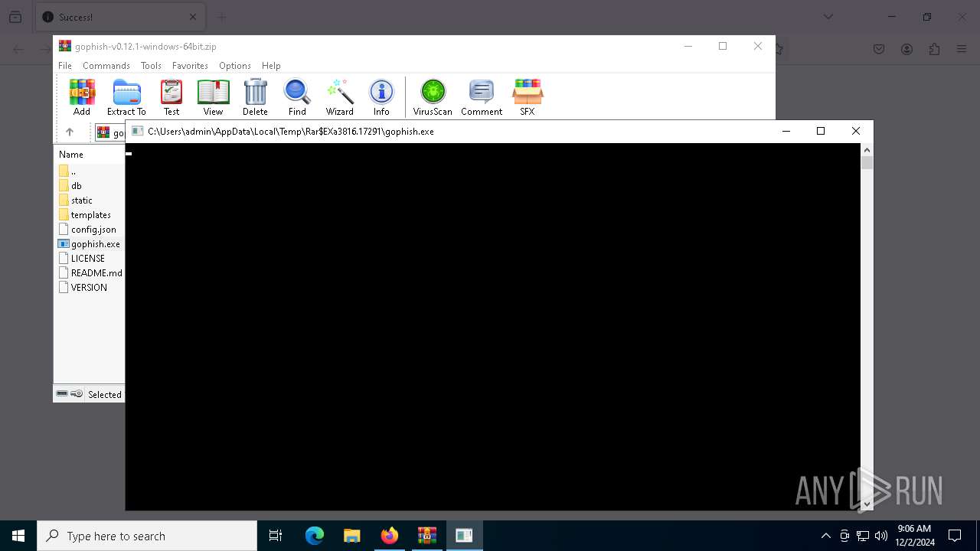Open Firefox account icon
Screen dimensions: 980x551
(x=906, y=49)
